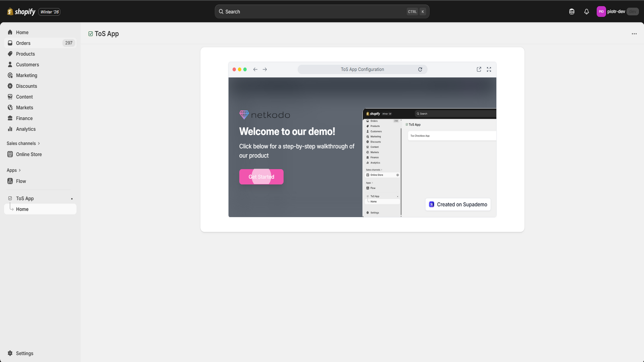
Task: Expand the Apps section
Action: [14, 171]
